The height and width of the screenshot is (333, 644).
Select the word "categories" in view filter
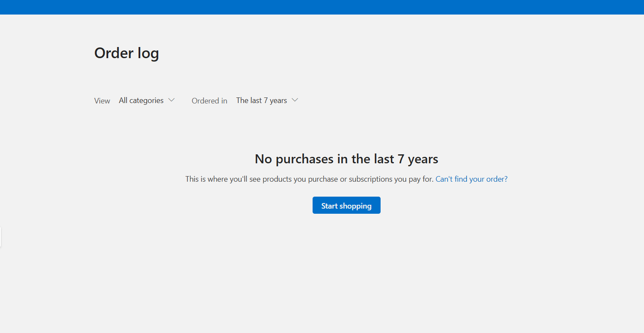coord(146,100)
